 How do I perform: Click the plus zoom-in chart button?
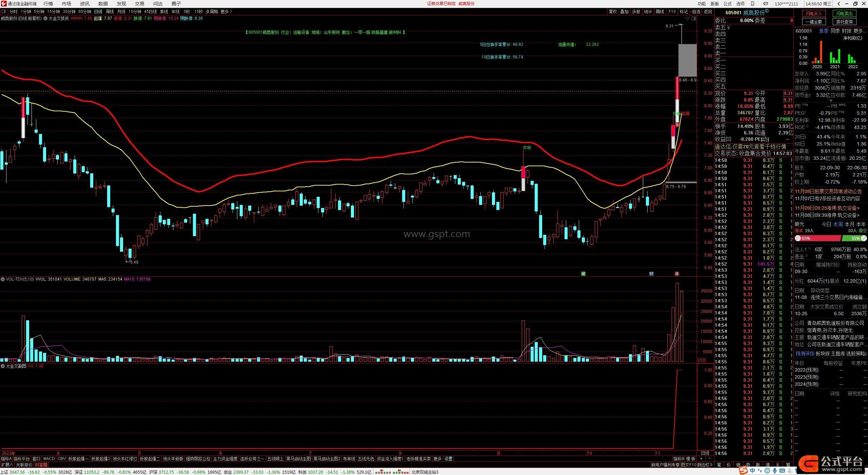[701, 459]
